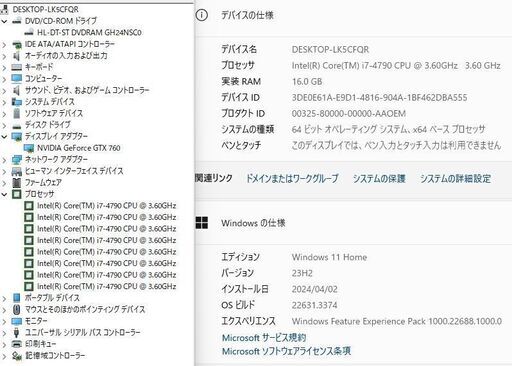The image size is (512, 366).
Task: Click the ネットワーク アダプター icon
Action: click(17, 160)
